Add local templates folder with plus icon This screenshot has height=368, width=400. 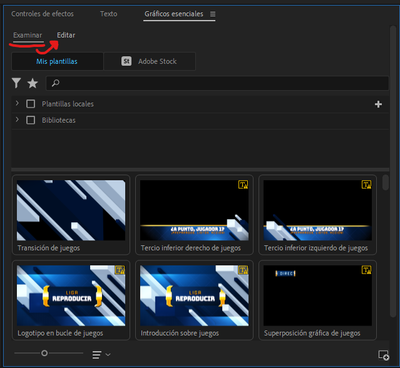pos(378,104)
